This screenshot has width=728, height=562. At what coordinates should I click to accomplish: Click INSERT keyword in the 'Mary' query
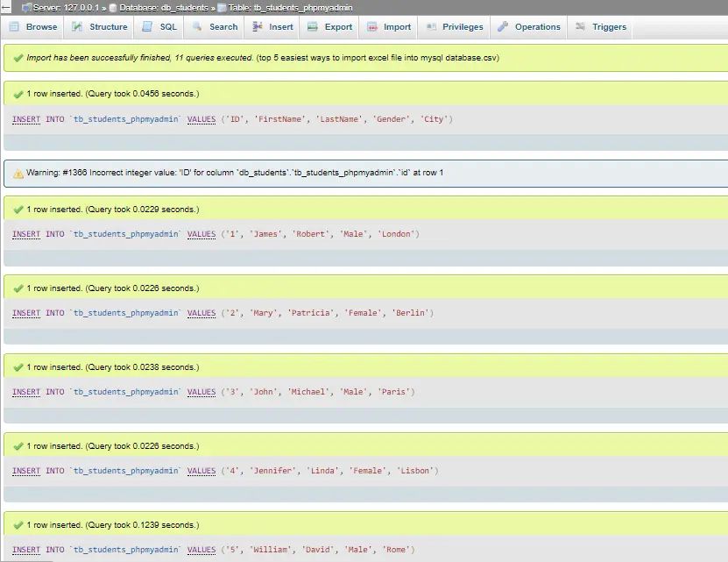coord(26,313)
